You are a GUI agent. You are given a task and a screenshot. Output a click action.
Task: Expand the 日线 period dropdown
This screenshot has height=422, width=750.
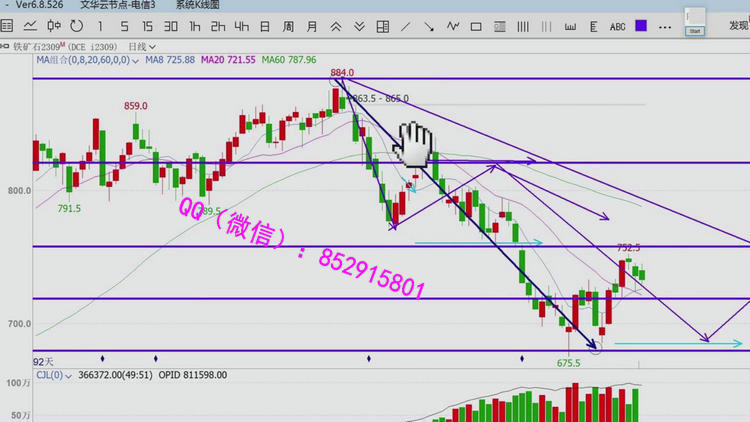[x=142, y=46]
